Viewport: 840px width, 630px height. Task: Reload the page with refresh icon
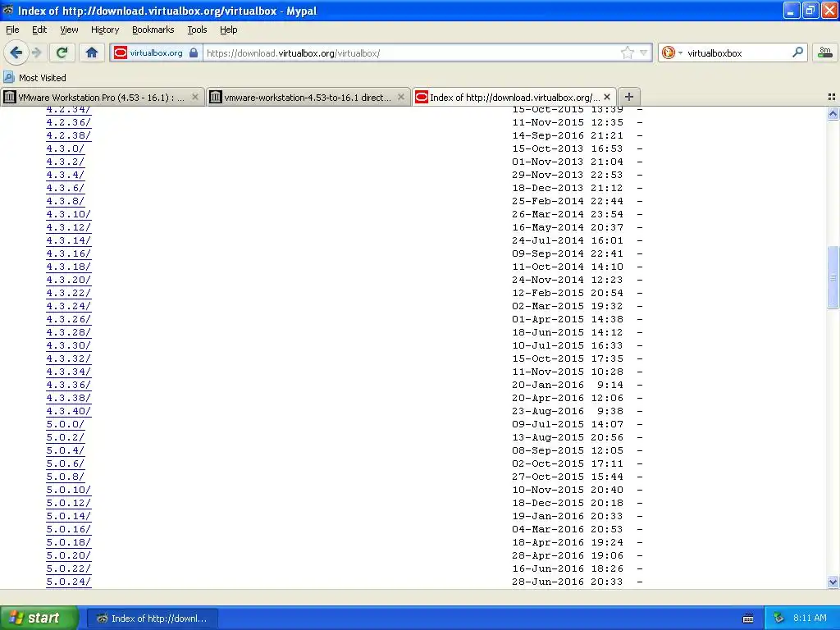click(62, 52)
